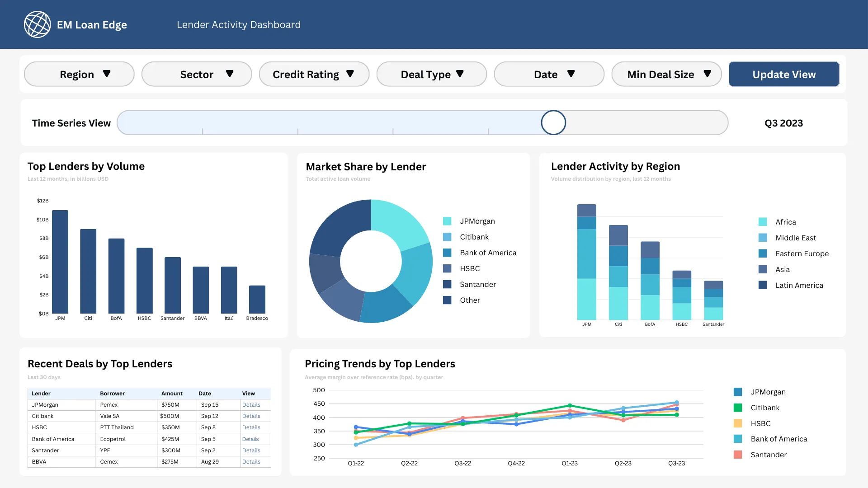Click the EM Loan Edge globe logo
The width and height of the screenshot is (868, 488).
37,24
